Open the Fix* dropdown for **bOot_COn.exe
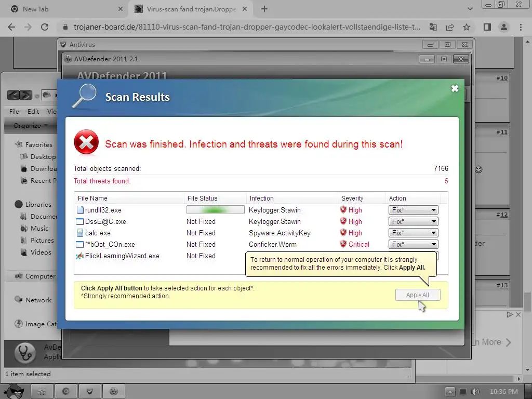The image size is (532, 399). [x=413, y=244]
